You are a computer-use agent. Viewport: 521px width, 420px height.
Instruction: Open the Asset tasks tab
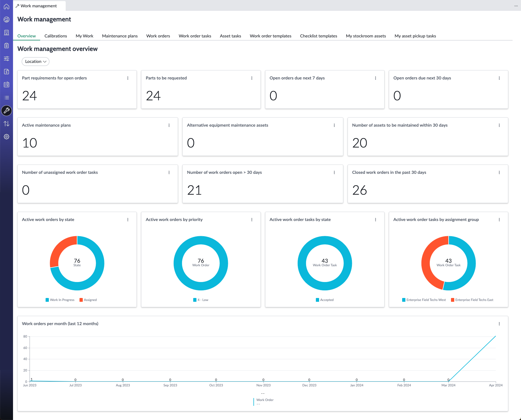(x=230, y=36)
